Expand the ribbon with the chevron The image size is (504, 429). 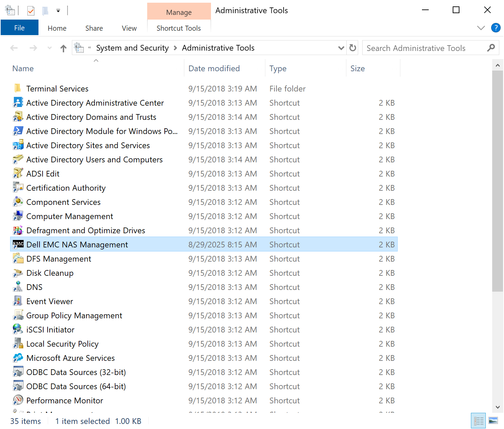(481, 28)
